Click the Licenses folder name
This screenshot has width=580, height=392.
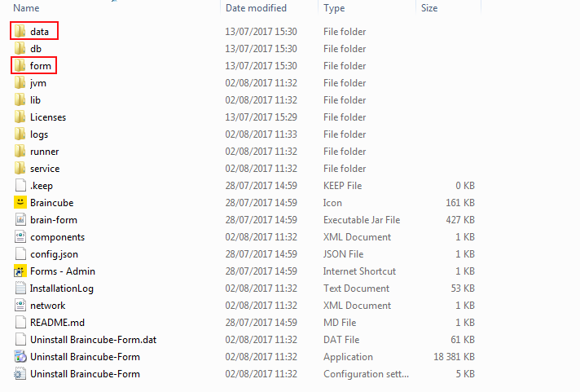[48, 117]
